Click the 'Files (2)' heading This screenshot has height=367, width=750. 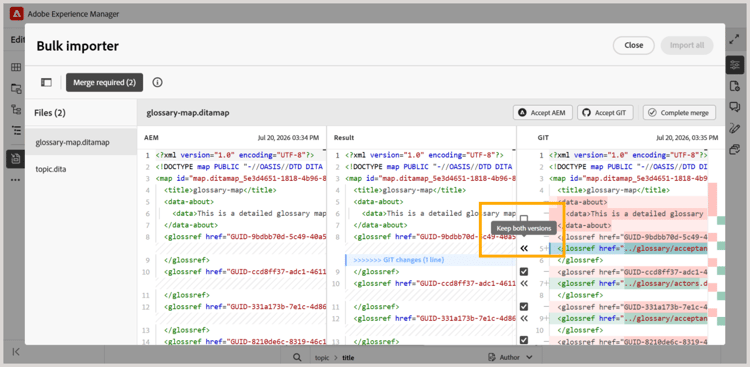point(50,113)
